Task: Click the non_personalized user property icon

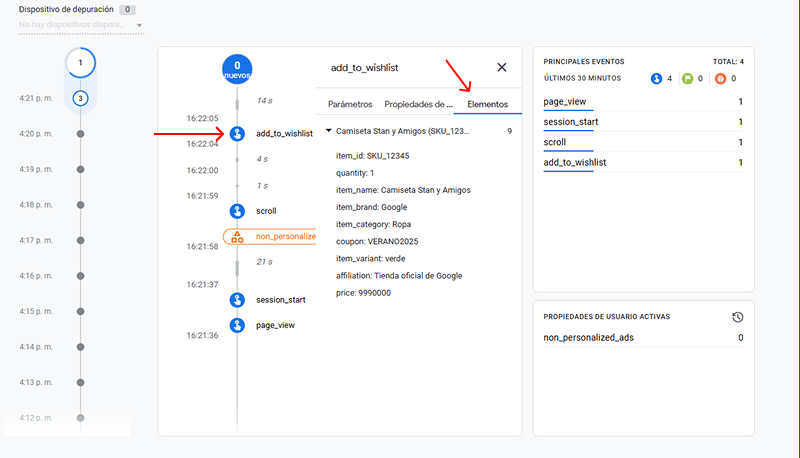Action: [x=237, y=237]
